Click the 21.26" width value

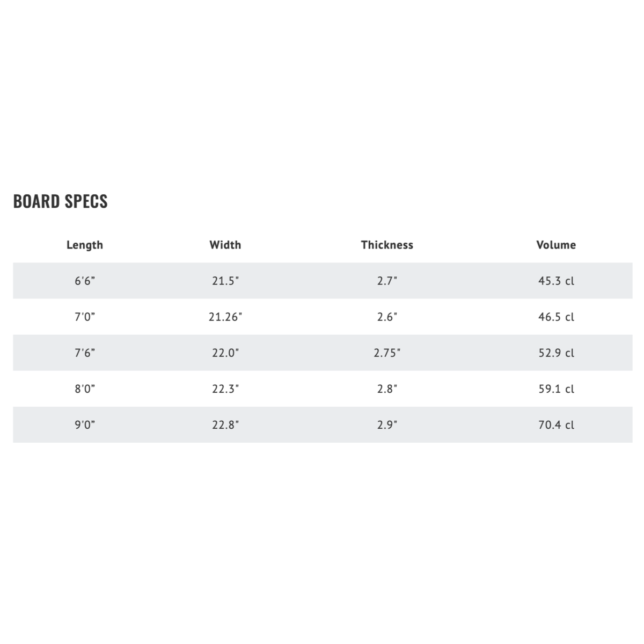(225, 317)
